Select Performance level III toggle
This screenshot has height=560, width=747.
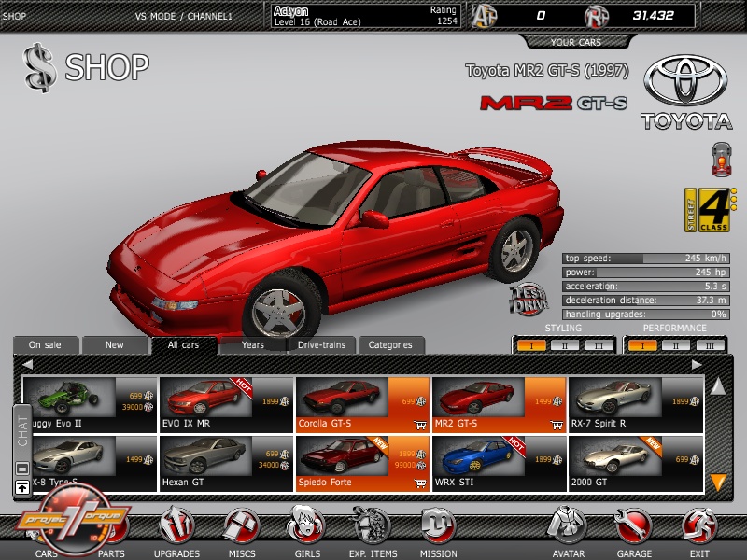coord(710,345)
